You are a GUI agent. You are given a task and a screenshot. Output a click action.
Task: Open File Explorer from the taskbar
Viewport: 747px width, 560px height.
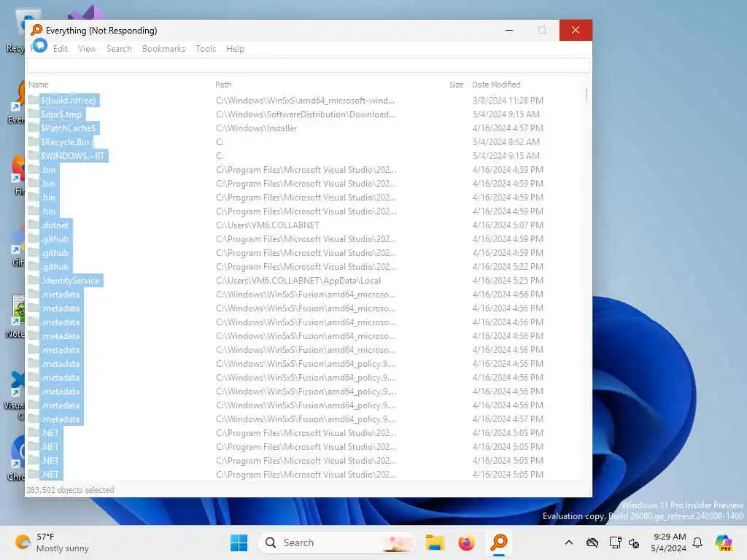click(x=435, y=542)
